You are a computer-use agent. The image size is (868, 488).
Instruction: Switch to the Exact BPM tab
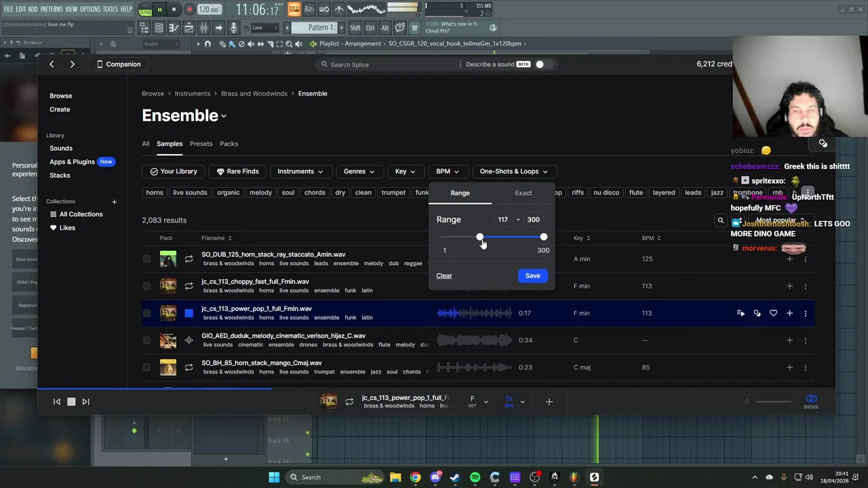[524, 193]
